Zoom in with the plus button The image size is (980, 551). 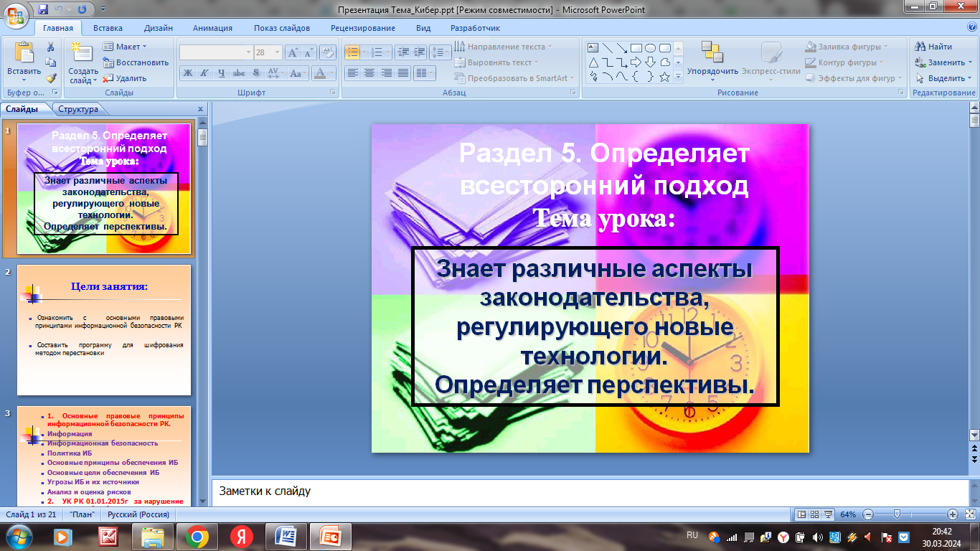(952, 514)
